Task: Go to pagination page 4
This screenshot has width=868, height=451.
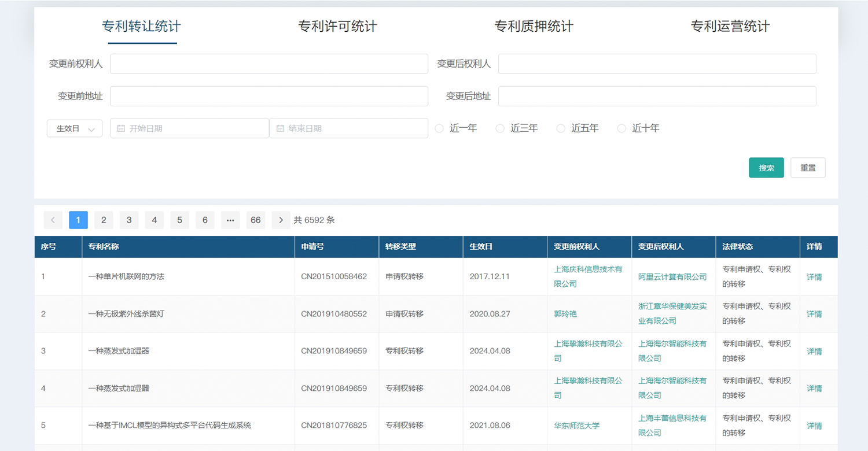Action: [155, 220]
